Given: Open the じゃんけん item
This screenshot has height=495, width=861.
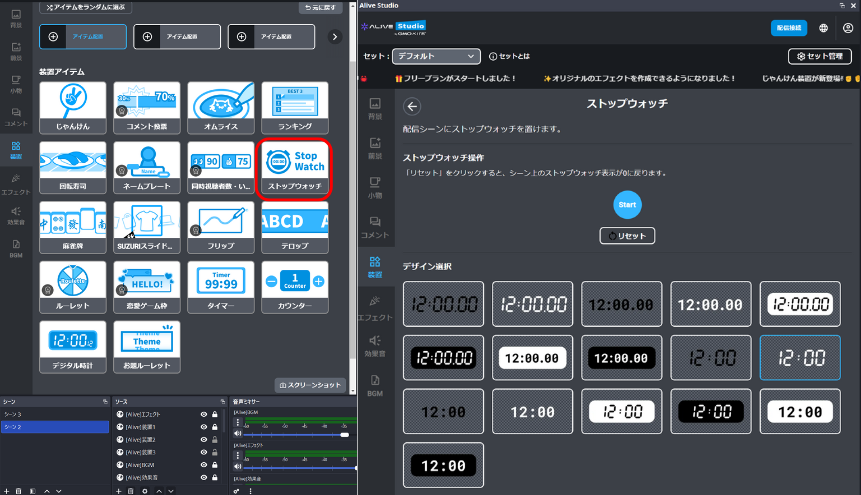Looking at the screenshot, I should pos(72,105).
